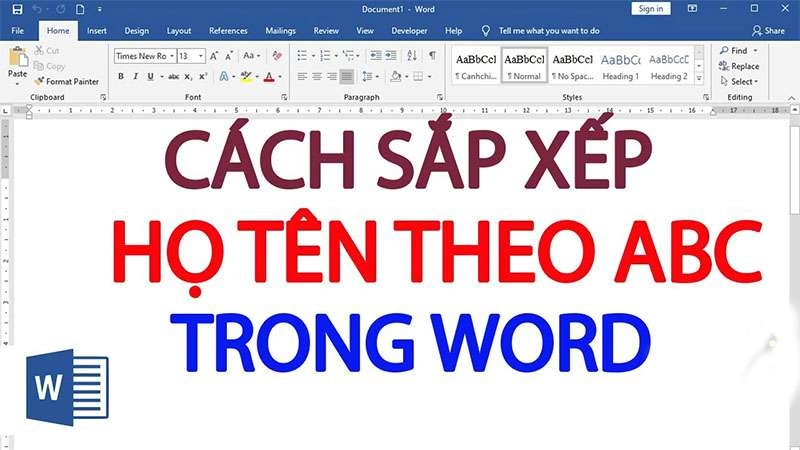This screenshot has width=800, height=450.
Task: Apply the Text Effects glowing A icon
Action: (224, 76)
